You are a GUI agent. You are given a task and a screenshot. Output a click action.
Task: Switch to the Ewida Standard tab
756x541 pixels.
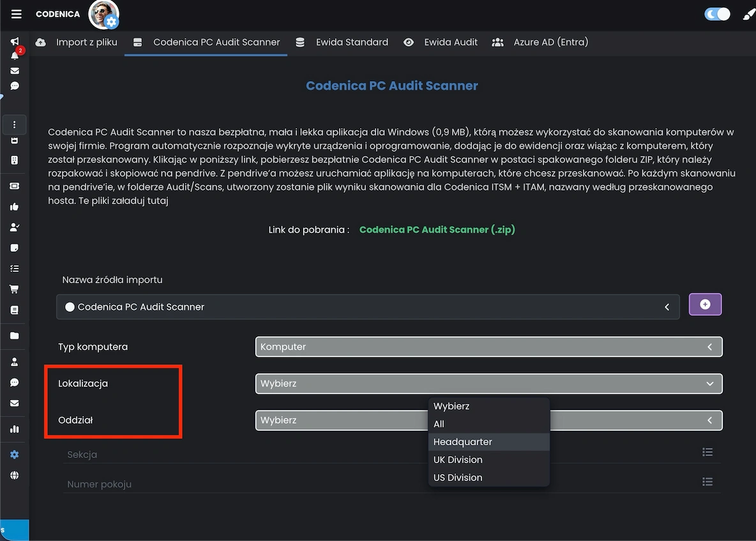click(352, 42)
